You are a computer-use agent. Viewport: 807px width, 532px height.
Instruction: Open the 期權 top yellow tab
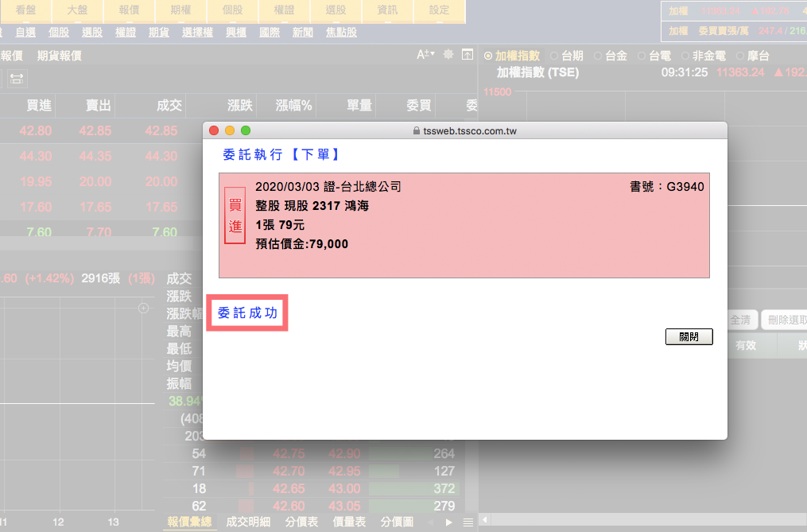[180, 11]
